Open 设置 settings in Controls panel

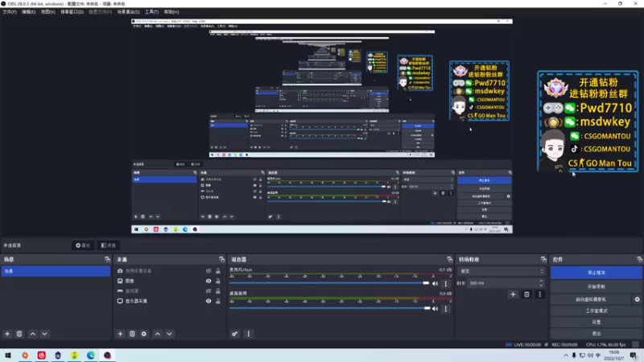pyautogui.click(x=597, y=323)
